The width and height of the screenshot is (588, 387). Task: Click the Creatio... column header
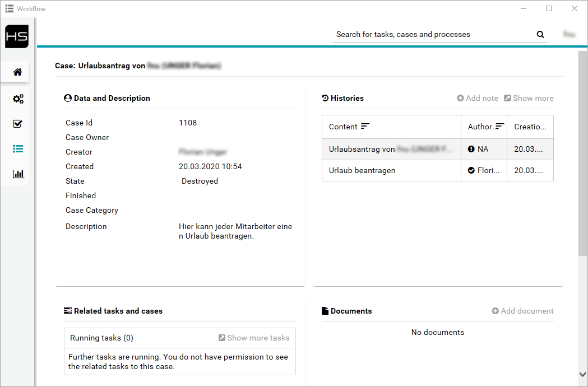[x=530, y=127]
